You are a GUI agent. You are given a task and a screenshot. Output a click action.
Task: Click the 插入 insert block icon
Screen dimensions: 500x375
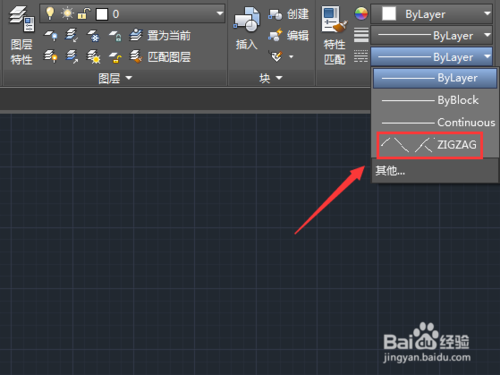coord(247,20)
